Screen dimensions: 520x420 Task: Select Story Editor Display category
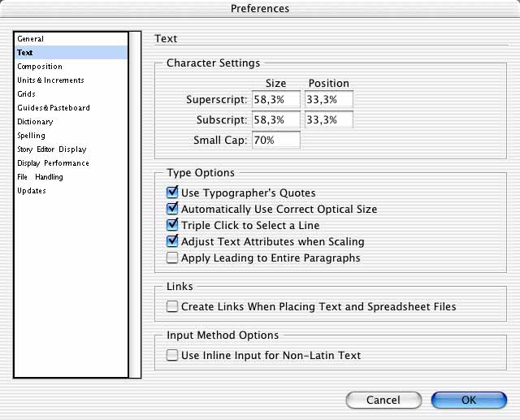point(52,149)
